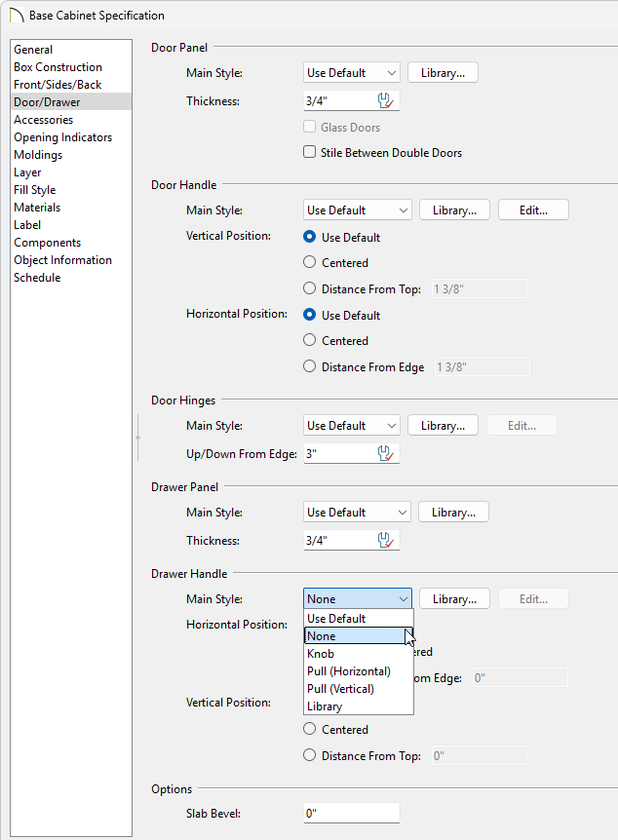Open the Materials page in sidebar

coord(37,208)
